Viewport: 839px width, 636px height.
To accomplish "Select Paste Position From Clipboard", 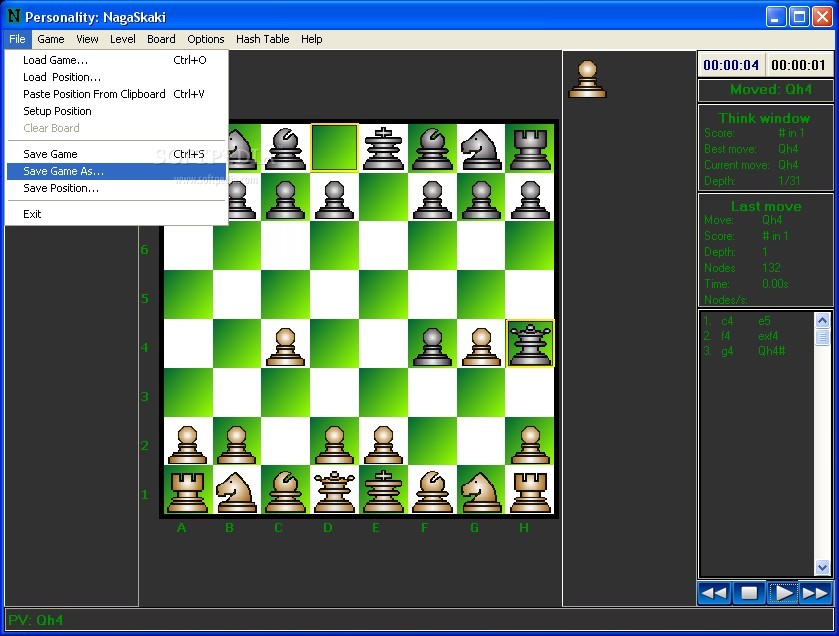I will coord(117,94).
